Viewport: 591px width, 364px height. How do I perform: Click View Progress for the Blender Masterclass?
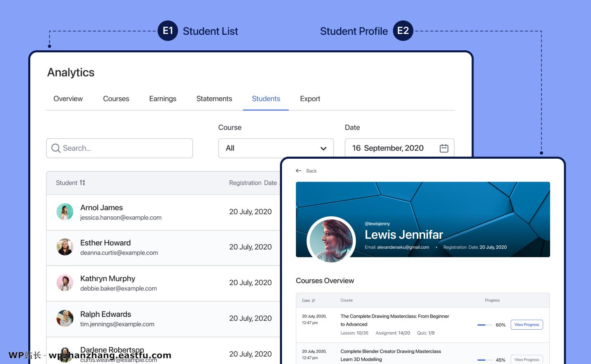526,360
